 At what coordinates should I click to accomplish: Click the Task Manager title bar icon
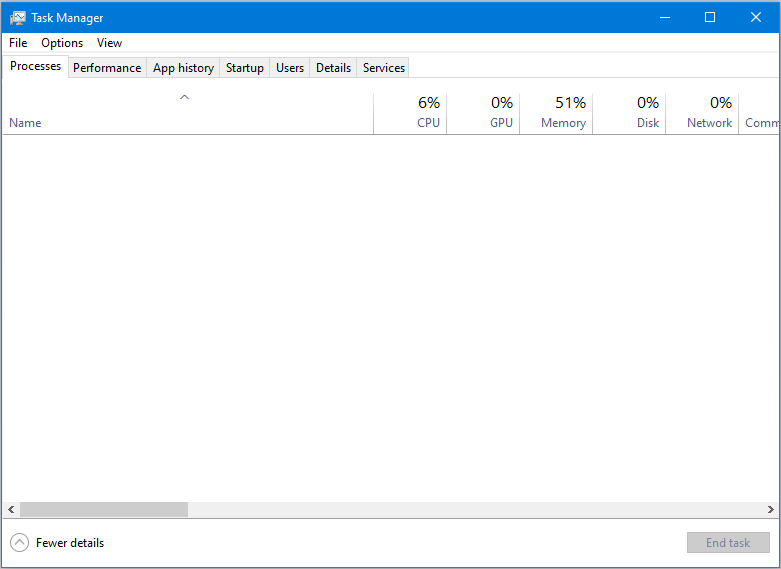17,18
